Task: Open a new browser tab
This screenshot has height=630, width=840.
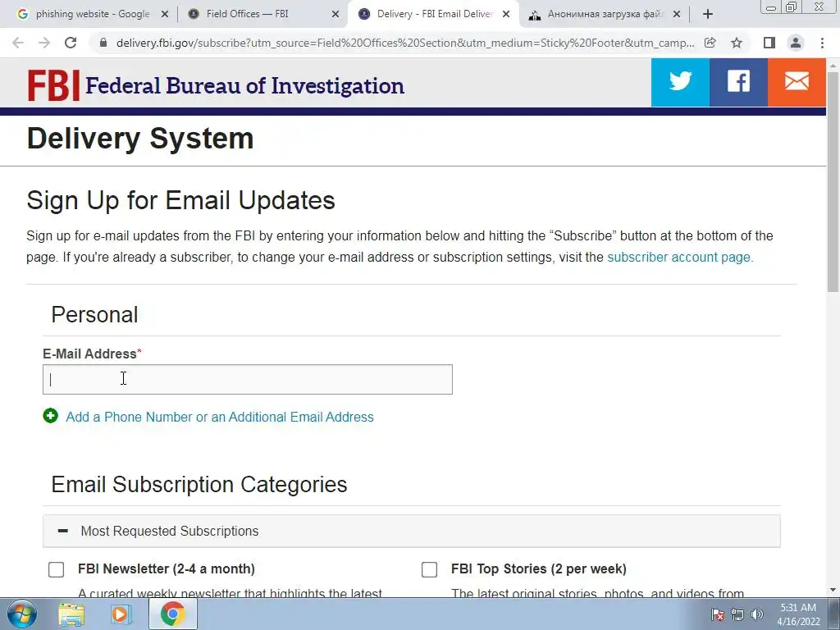Action: coord(708,15)
